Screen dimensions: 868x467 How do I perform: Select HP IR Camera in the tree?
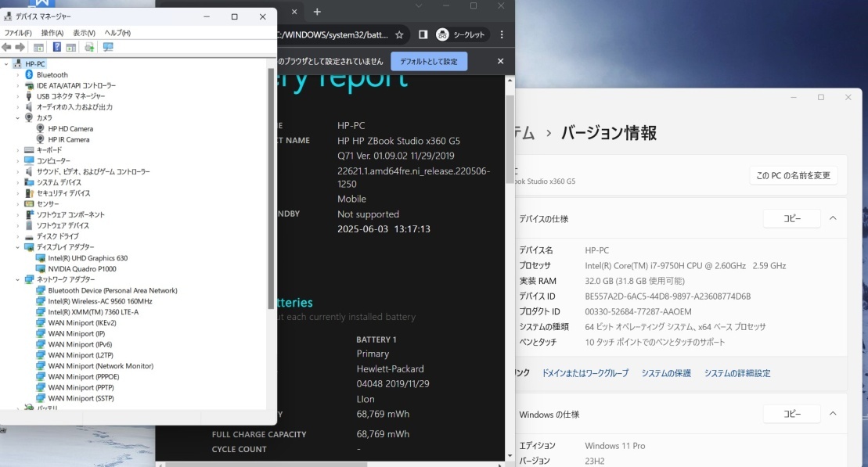tap(69, 139)
